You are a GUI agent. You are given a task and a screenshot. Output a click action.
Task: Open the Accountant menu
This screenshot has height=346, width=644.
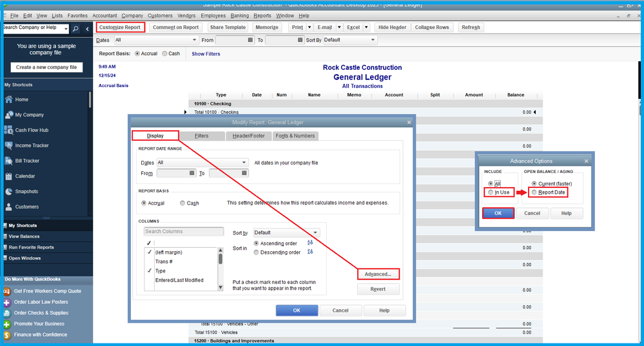click(x=104, y=15)
